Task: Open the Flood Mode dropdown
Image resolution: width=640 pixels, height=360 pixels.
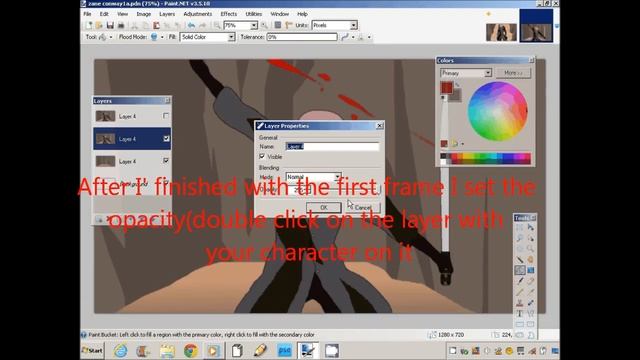Action: [x=162, y=37]
